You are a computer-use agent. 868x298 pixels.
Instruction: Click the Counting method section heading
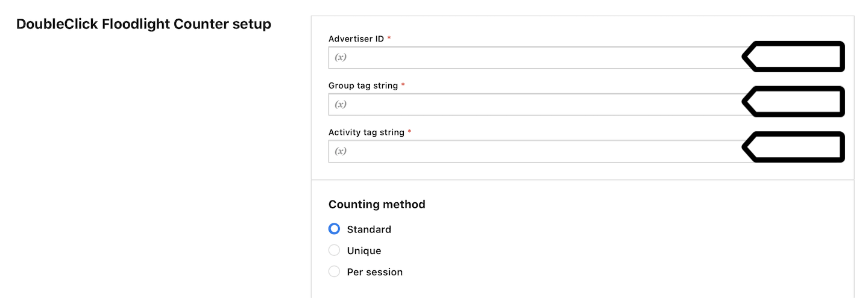tap(377, 204)
